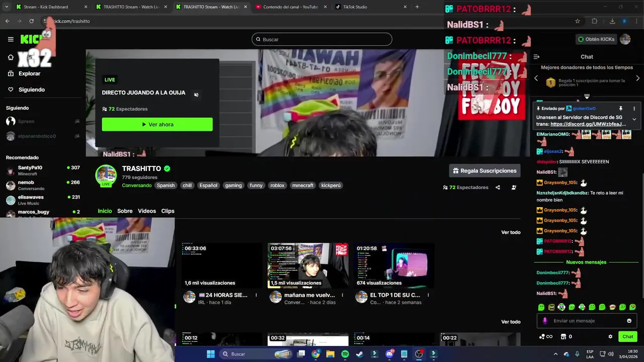Screen dimensions: 644x362
Task: Open the emoji picker in chat input
Action: click(x=629, y=321)
